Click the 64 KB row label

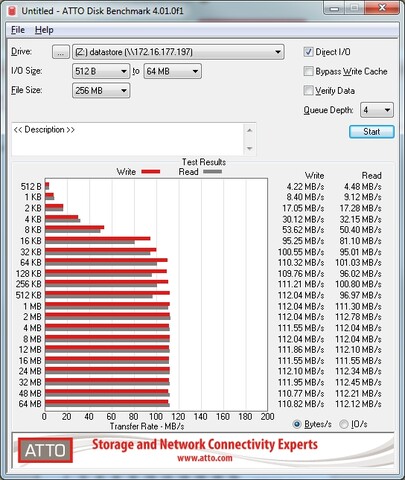click(31, 262)
